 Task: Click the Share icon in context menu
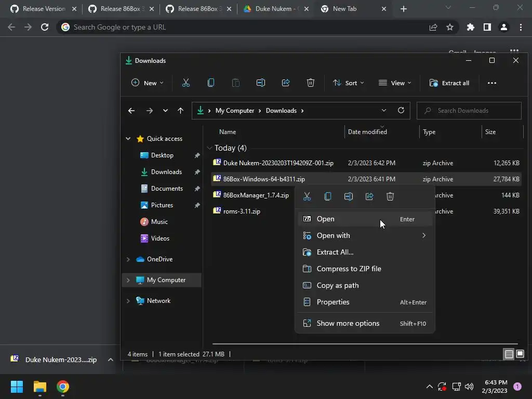coord(369,196)
